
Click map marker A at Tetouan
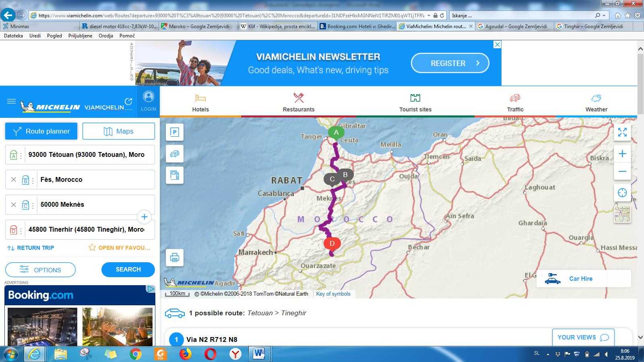[x=336, y=133]
